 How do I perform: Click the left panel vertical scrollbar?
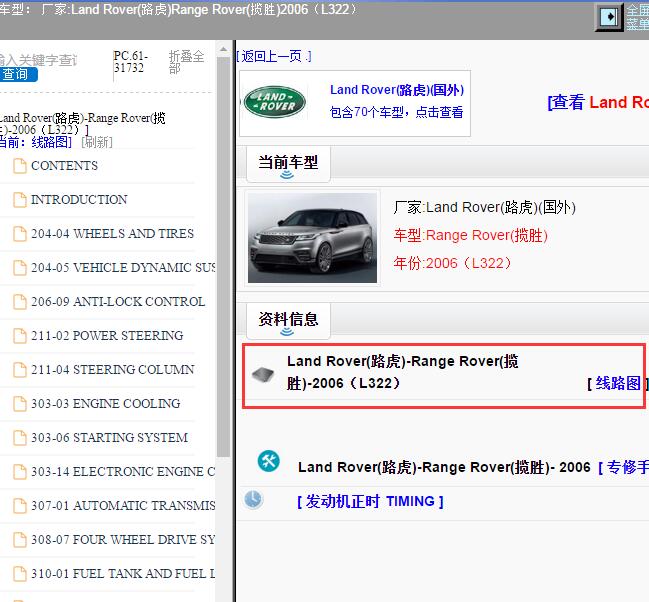pyautogui.click(x=223, y=257)
